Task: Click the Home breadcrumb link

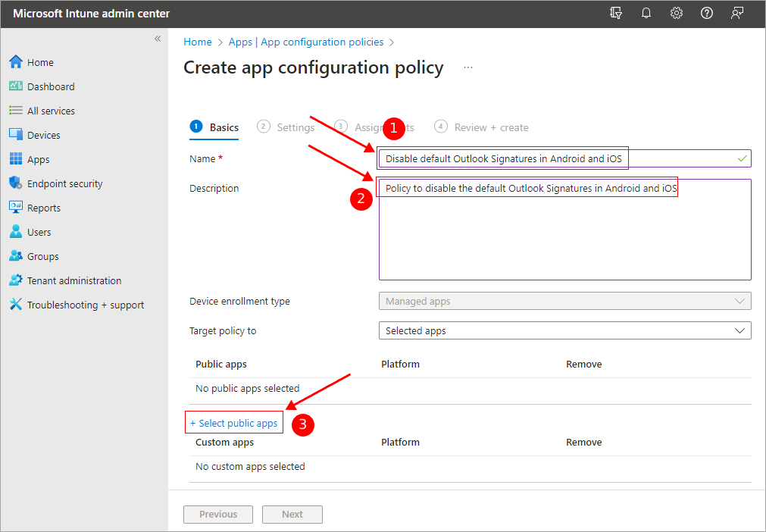Action: point(198,42)
